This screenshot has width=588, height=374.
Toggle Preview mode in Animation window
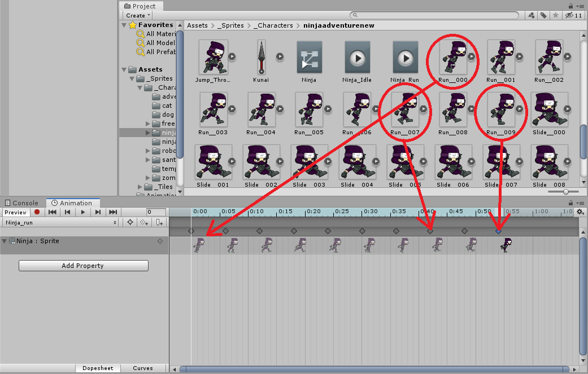(15, 212)
